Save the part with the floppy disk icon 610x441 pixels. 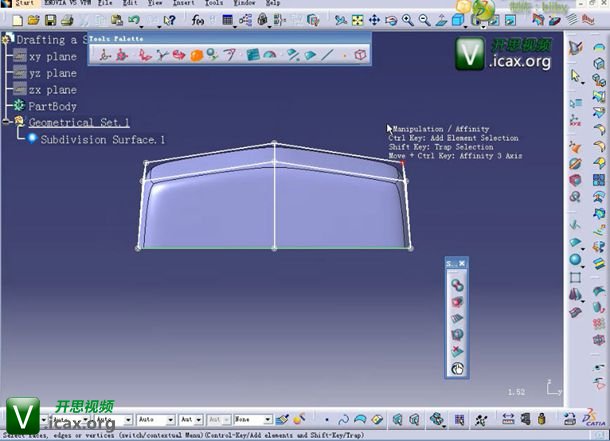51,20
